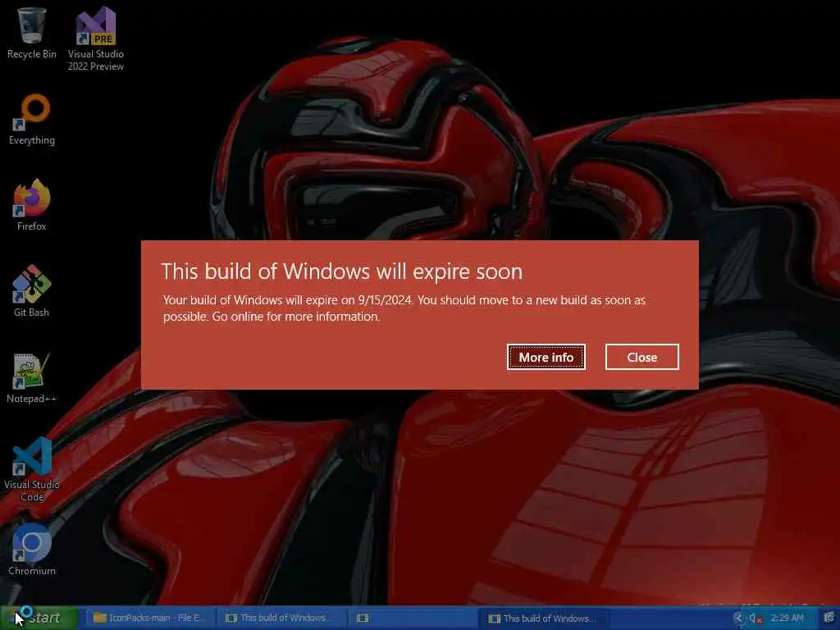Screen dimensions: 840x630
Task: Open the Everything search shortcut
Action: click(x=32, y=120)
